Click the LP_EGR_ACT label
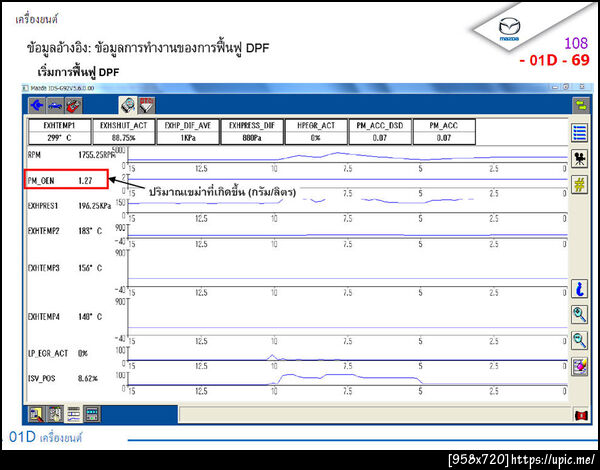600x470 pixels. pos(47,354)
